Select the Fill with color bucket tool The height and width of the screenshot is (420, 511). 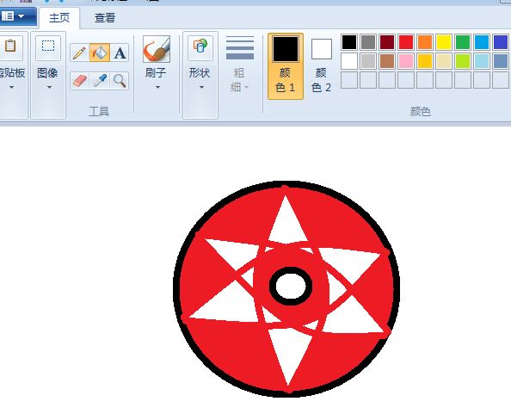[x=100, y=52]
